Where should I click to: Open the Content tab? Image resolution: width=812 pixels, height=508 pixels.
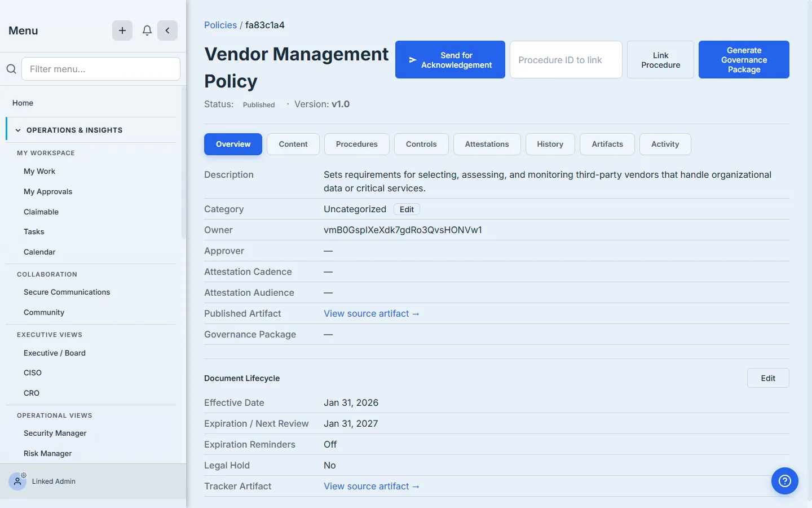point(293,144)
